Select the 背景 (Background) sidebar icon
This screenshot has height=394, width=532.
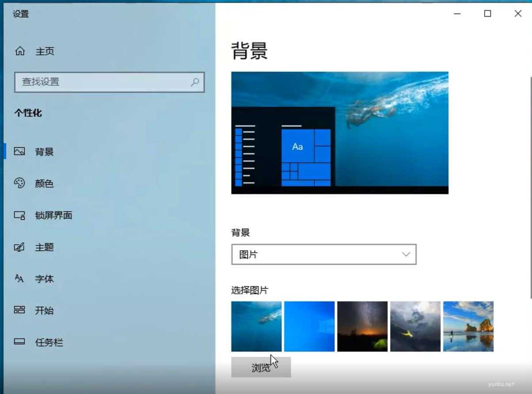19,151
